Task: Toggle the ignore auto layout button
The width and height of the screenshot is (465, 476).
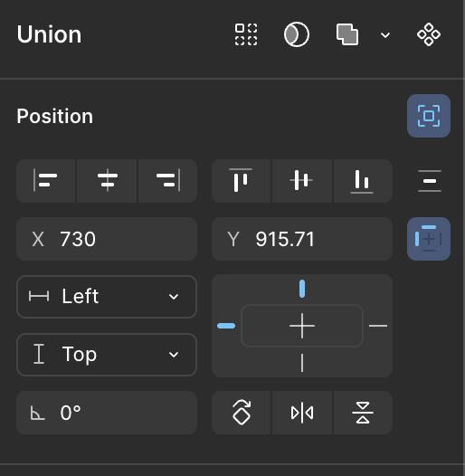Action: coord(429,116)
